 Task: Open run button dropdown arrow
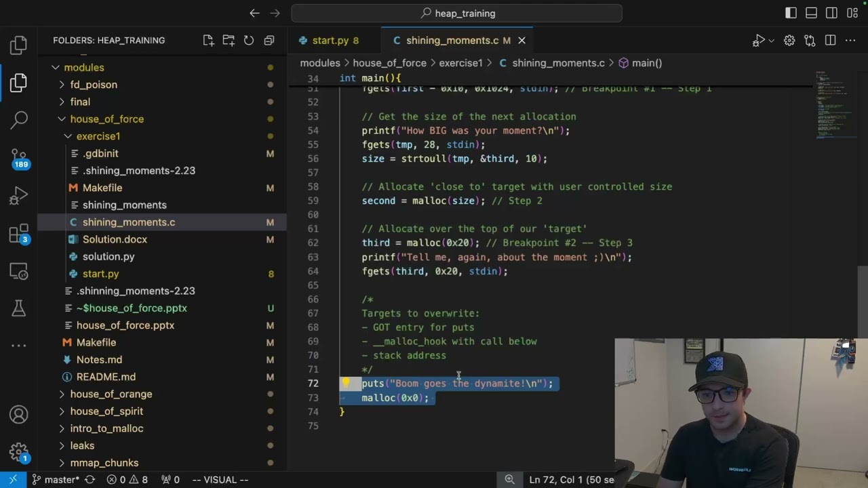pos(772,41)
